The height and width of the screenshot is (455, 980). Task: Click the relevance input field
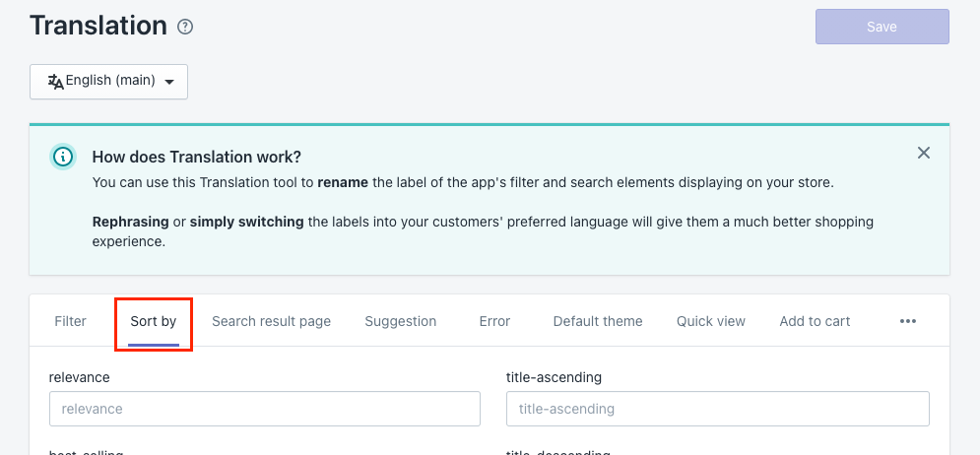click(x=265, y=409)
